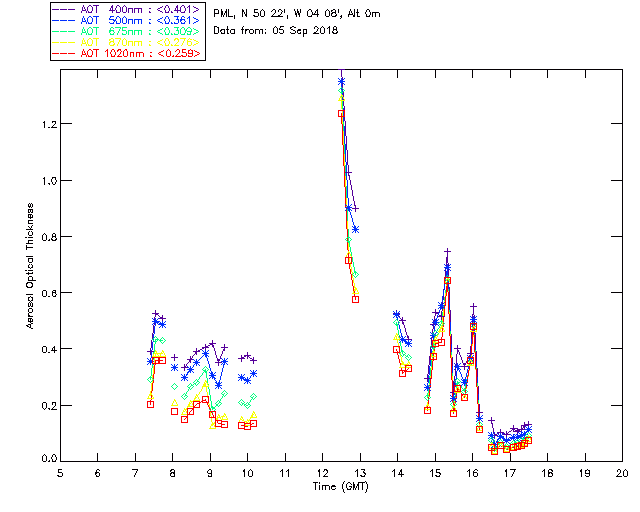
Task: Click the 0.0 y-axis tick label
Action: point(49,459)
